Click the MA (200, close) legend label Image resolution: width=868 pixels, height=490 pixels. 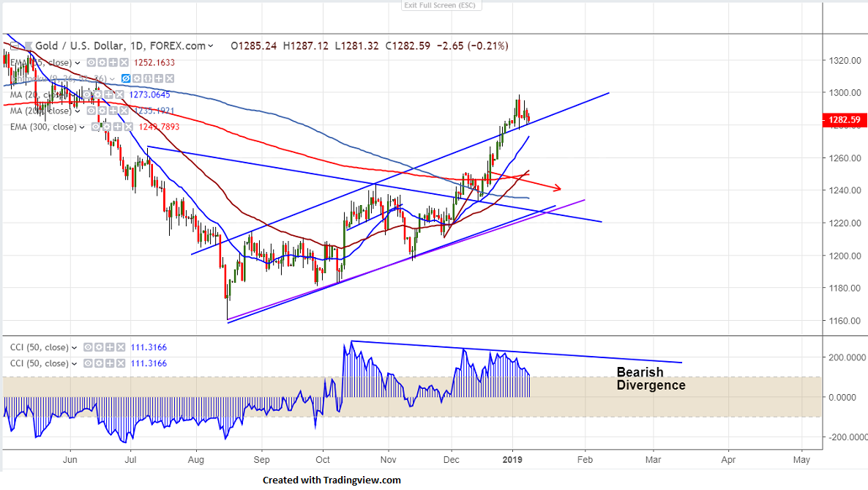pyautogui.click(x=41, y=111)
